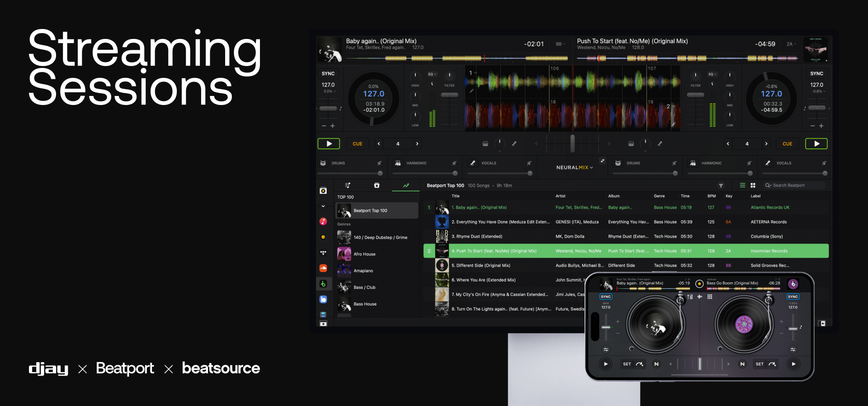Expand the sidebar sources chevron

tap(323, 206)
